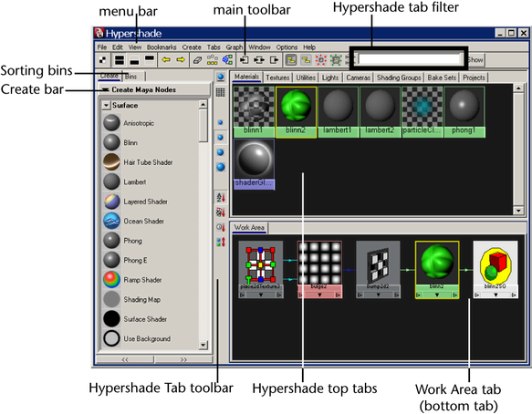
Task: Clear graph with the eraser icon
Action: pos(197,60)
